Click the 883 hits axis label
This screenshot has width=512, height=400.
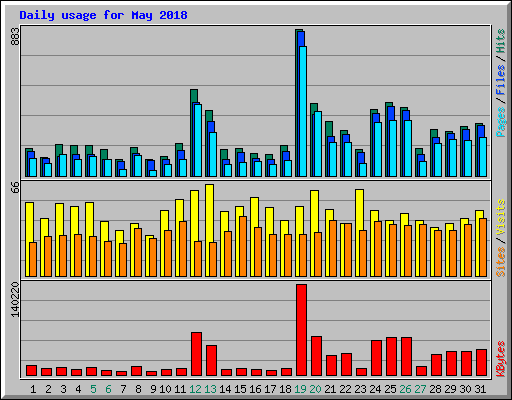(x=15, y=37)
